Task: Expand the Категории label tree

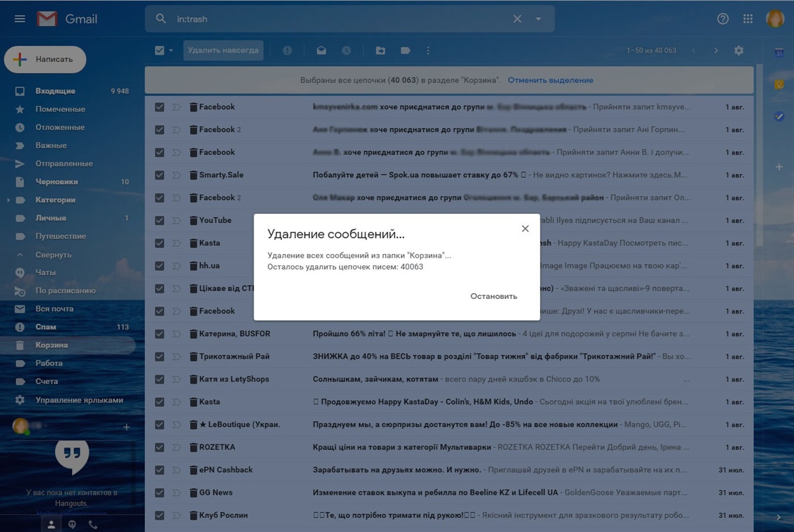Action: pos(8,200)
